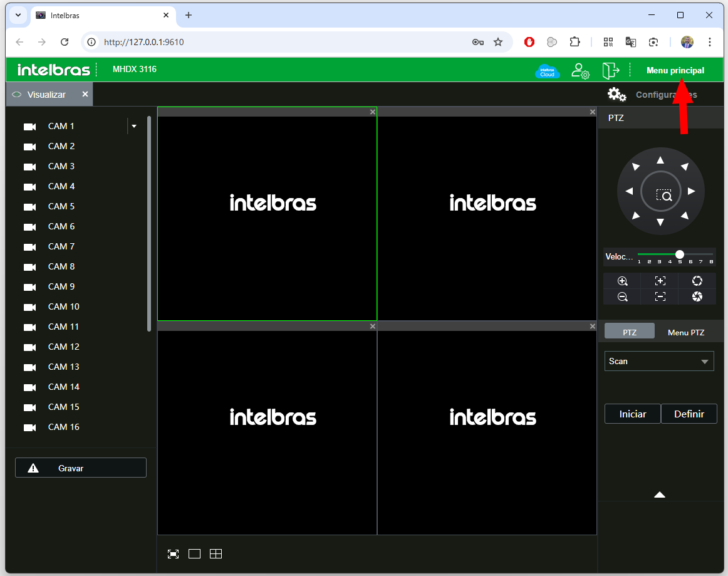The height and width of the screenshot is (576, 728).
Task: Select the CAM 1 camera icon
Action: coord(29,127)
